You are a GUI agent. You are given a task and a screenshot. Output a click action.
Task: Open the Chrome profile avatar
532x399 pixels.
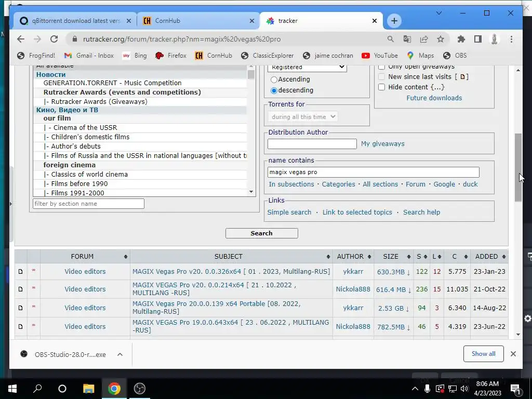pyautogui.click(x=495, y=39)
